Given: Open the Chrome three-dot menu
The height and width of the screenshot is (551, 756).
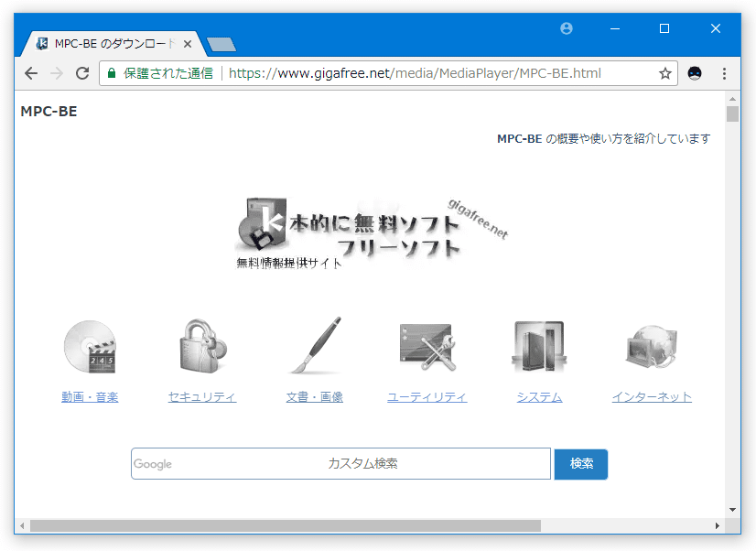Looking at the screenshot, I should pos(724,73).
